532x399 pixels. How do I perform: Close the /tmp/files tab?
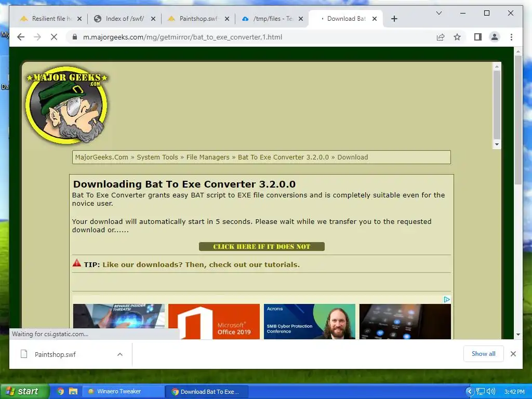tap(301, 19)
